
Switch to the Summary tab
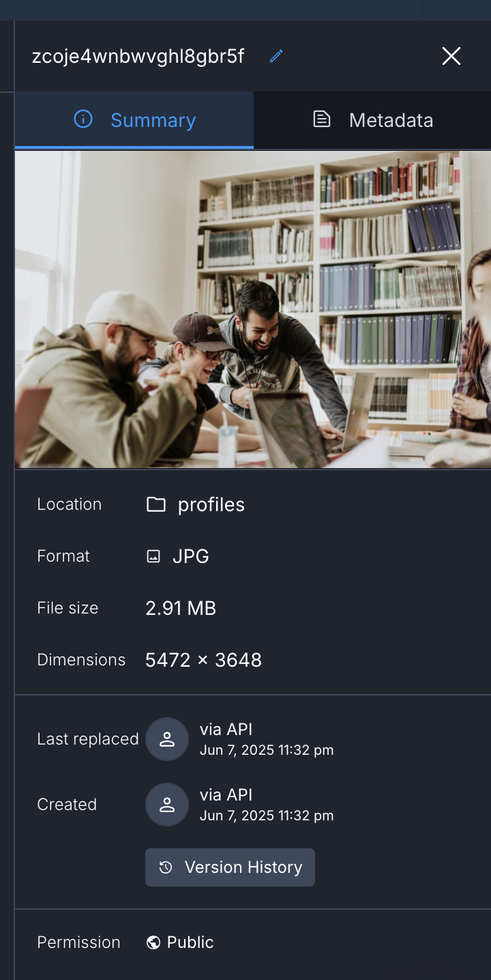[x=134, y=120]
